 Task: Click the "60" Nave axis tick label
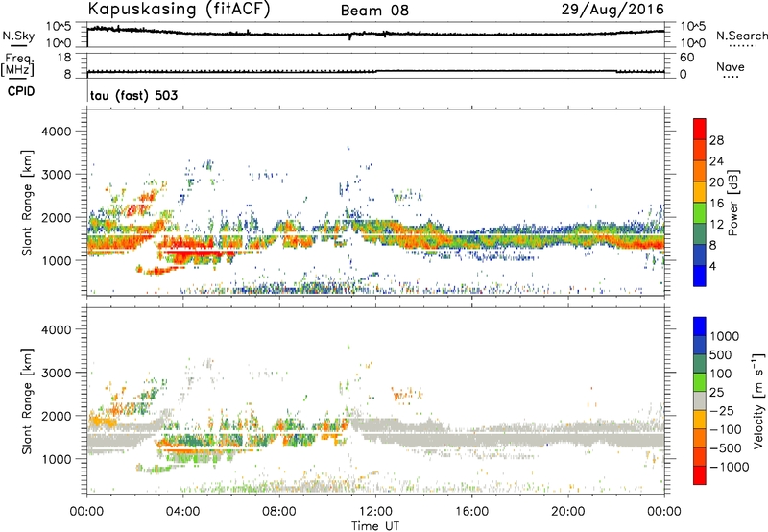[687, 58]
